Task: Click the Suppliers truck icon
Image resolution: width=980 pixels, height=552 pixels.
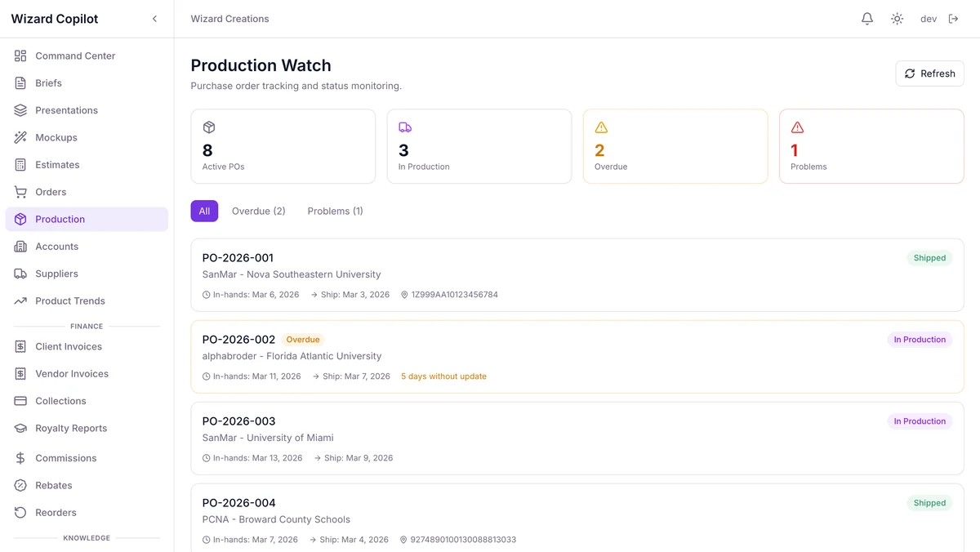Action: tap(20, 274)
